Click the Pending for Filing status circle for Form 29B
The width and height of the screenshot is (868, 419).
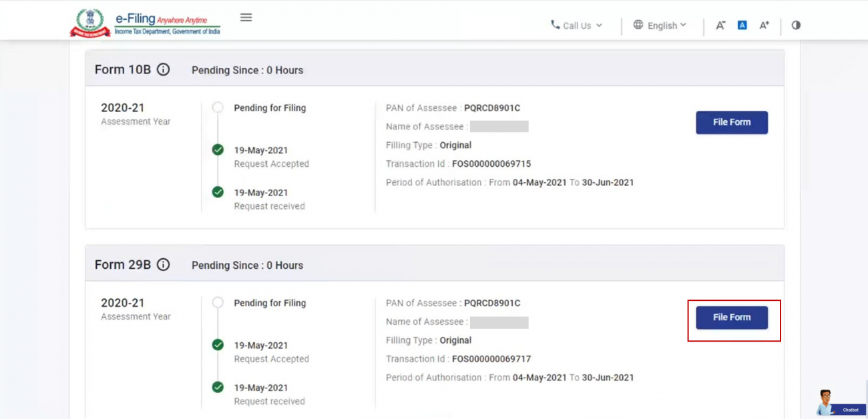[x=218, y=302]
